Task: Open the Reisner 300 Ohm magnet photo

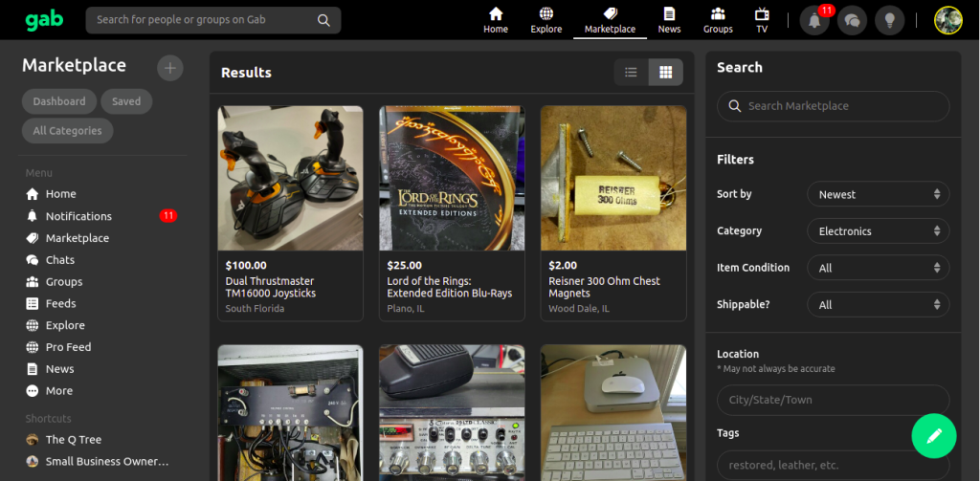Action: (613, 178)
